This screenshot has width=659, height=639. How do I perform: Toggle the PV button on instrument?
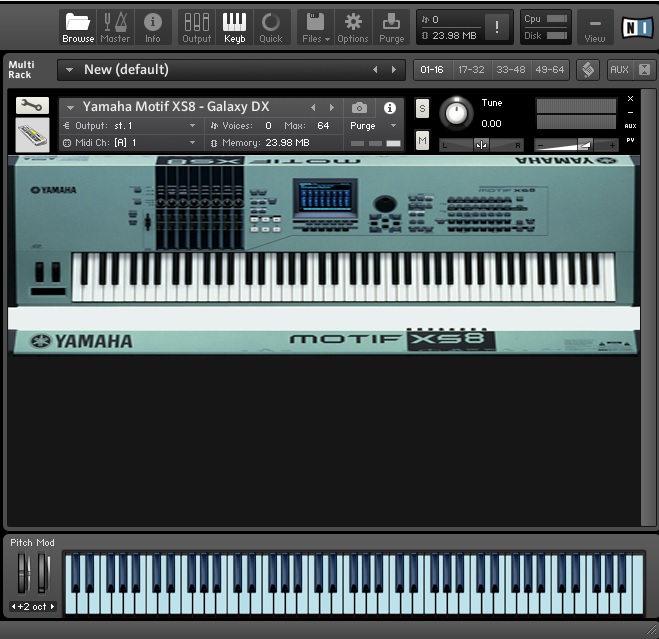(x=630, y=140)
